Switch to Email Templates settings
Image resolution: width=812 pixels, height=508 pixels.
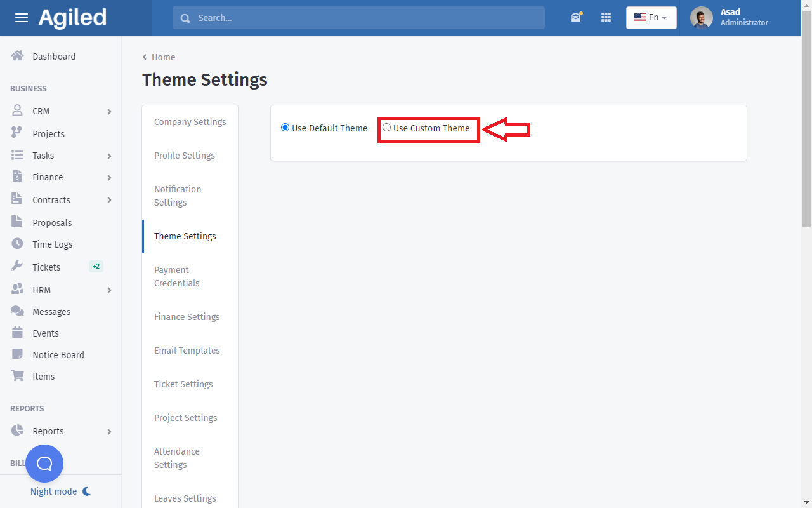pos(187,351)
